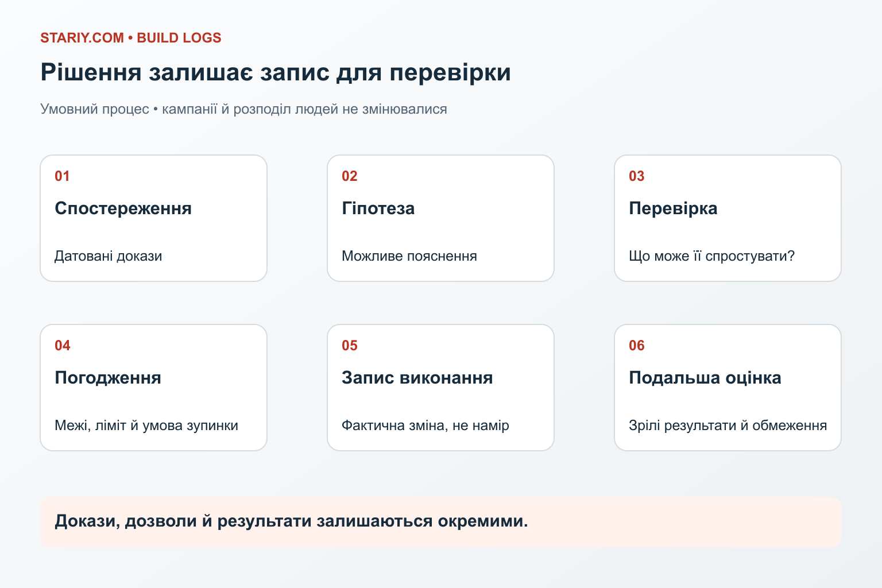Viewport: 882px width, 588px height.
Task: Click the STARIY.COM • BUILD LOGS header text
Action: click(x=131, y=38)
